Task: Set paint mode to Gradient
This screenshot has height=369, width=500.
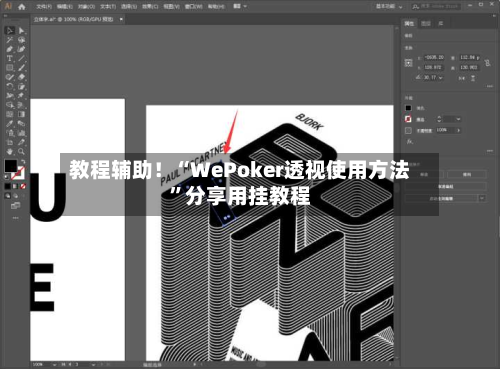Action: pos(15,186)
